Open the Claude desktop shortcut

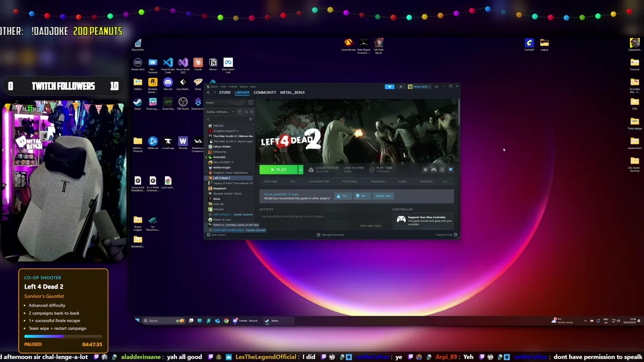tap(198, 65)
